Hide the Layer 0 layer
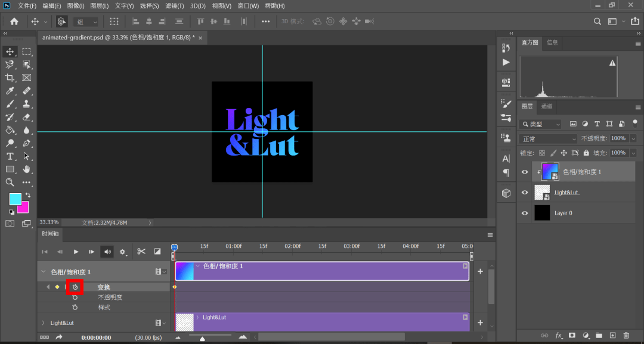Image resolution: width=644 pixels, height=344 pixels. (x=525, y=213)
